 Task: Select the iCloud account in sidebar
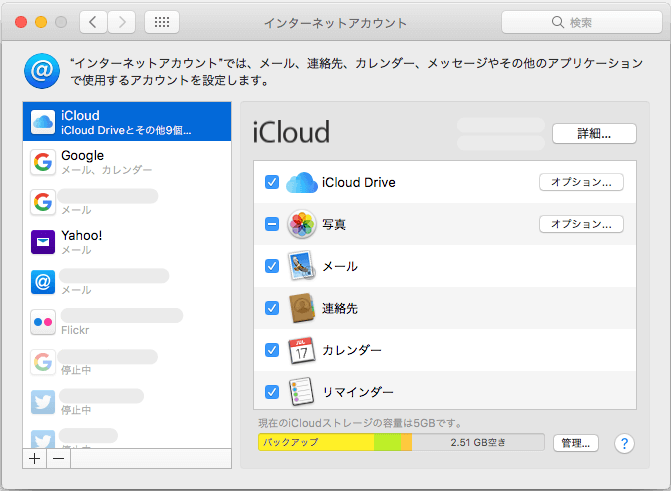click(x=127, y=122)
